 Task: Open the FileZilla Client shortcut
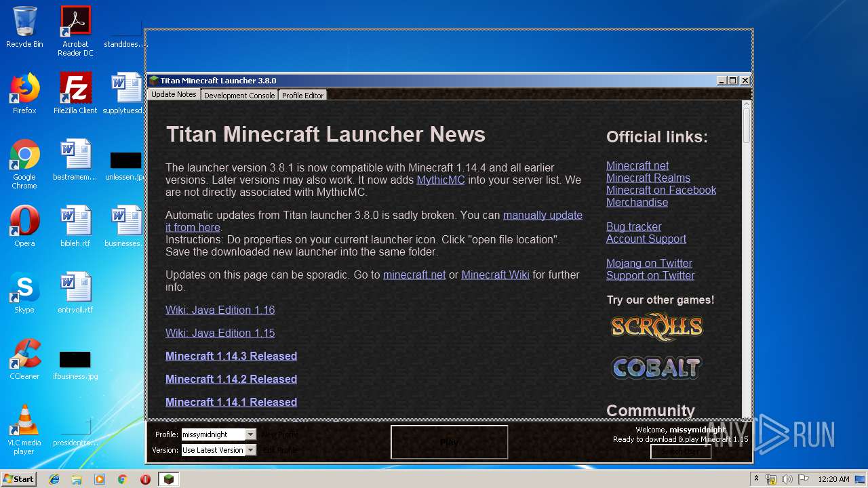pyautogui.click(x=75, y=94)
